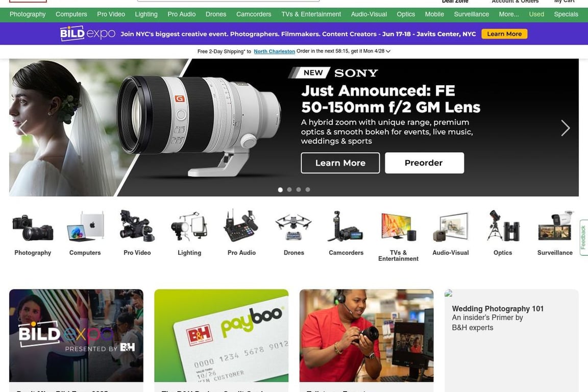Image resolution: width=588 pixels, height=392 pixels.
Task: Open TVs & Entertainment in the nav bar
Action: pyautogui.click(x=311, y=14)
